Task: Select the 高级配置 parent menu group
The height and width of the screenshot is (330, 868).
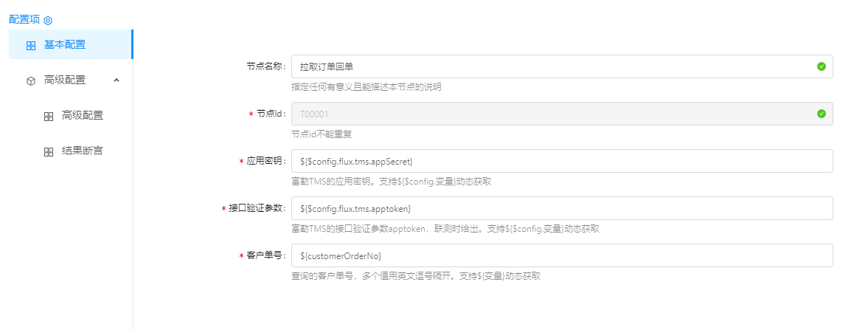Action: click(65, 80)
